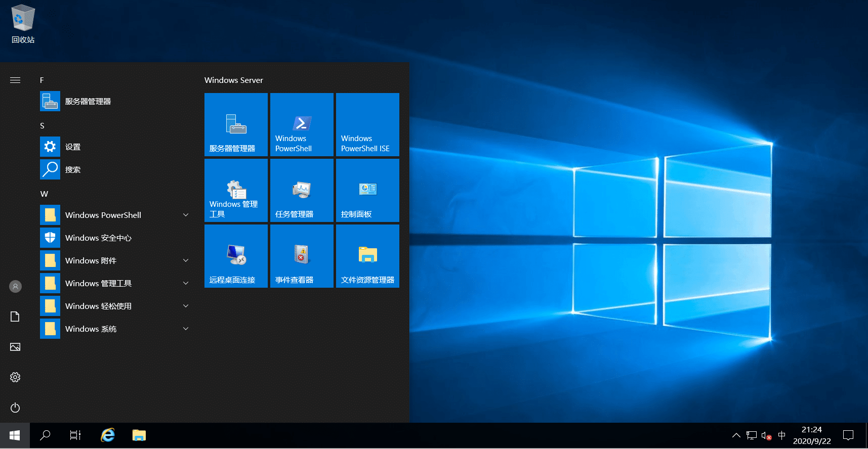Viewport: 868px width, 449px height.
Task: Open the Recycle Bin desktop icon
Action: pyautogui.click(x=23, y=24)
